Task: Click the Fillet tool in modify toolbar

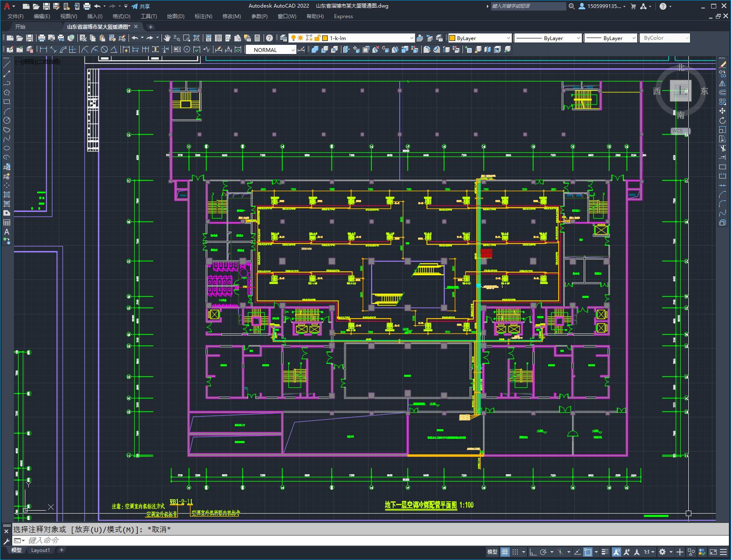Action: point(723,204)
